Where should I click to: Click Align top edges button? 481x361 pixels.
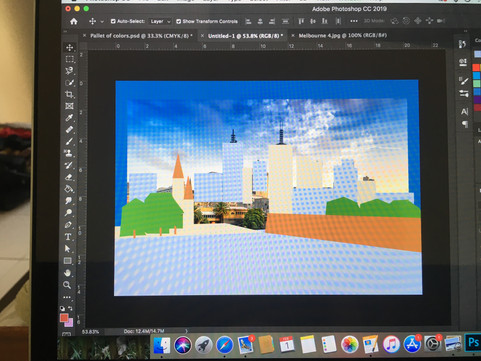pos(301,21)
